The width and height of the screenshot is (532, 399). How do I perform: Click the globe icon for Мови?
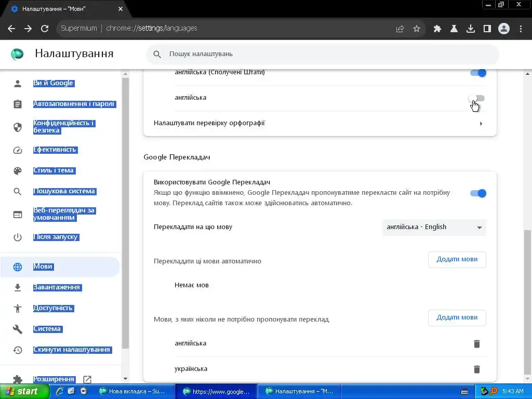point(18,267)
